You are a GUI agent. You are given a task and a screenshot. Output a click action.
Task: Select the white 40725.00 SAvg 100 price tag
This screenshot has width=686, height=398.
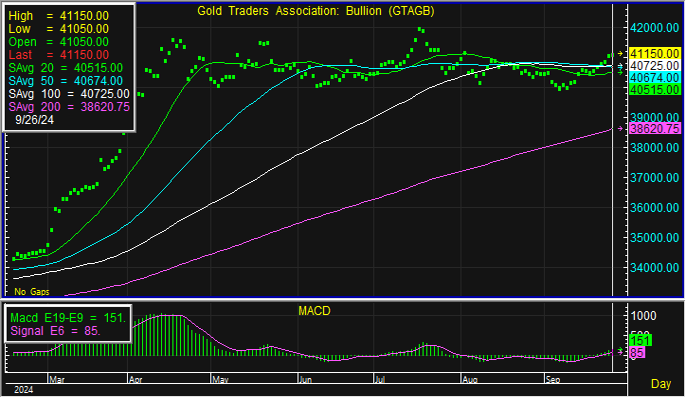654,66
